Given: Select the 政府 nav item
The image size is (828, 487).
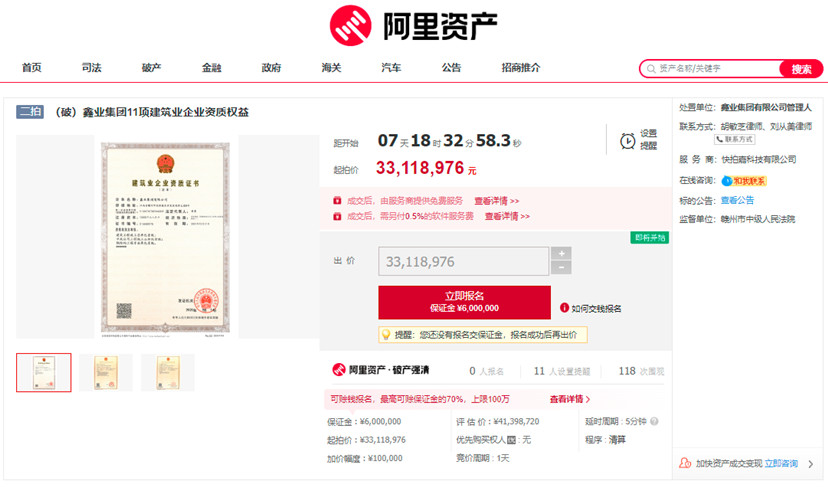Looking at the screenshot, I should (271, 68).
